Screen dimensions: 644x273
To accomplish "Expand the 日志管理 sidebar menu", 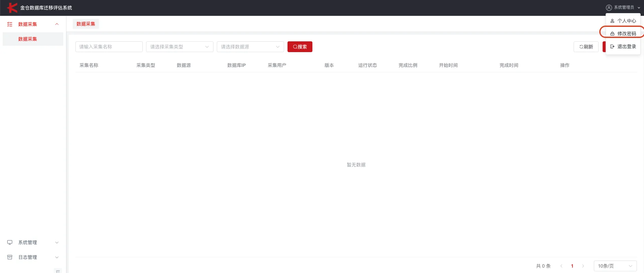I will (33, 257).
